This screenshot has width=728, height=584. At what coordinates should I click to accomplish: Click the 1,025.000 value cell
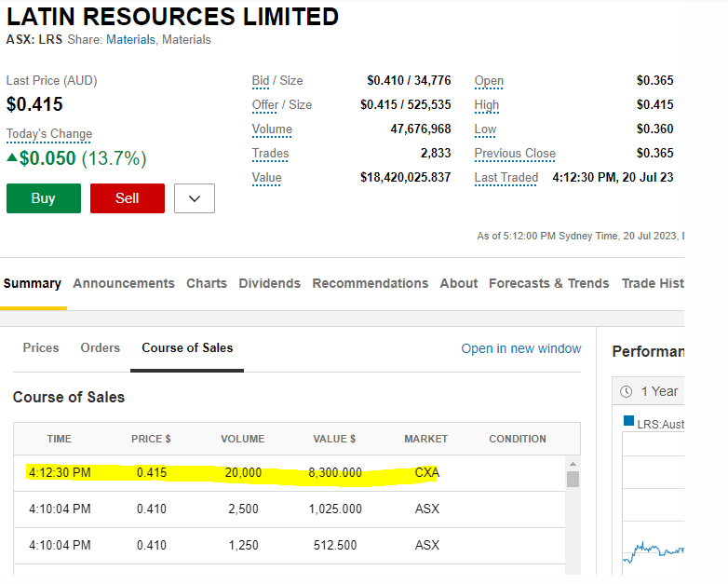pyautogui.click(x=335, y=509)
